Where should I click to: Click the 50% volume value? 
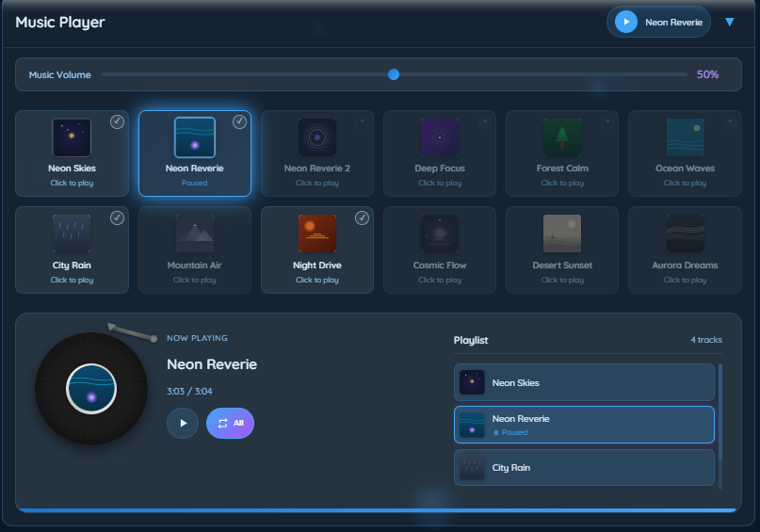click(707, 74)
